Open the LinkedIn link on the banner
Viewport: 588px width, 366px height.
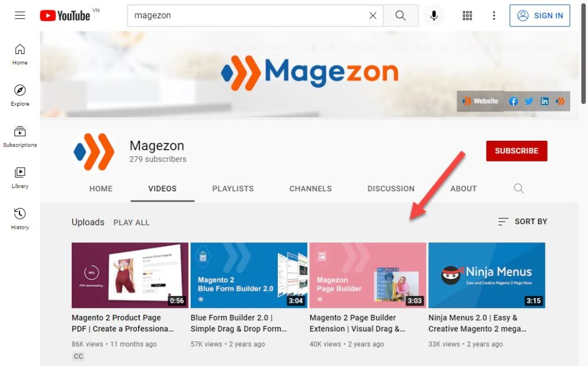[544, 101]
